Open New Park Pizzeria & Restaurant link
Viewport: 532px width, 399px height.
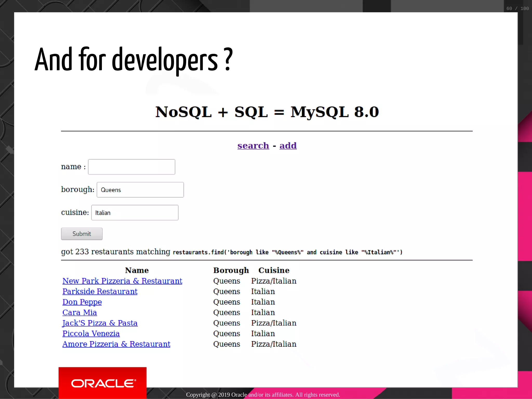point(122,281)
